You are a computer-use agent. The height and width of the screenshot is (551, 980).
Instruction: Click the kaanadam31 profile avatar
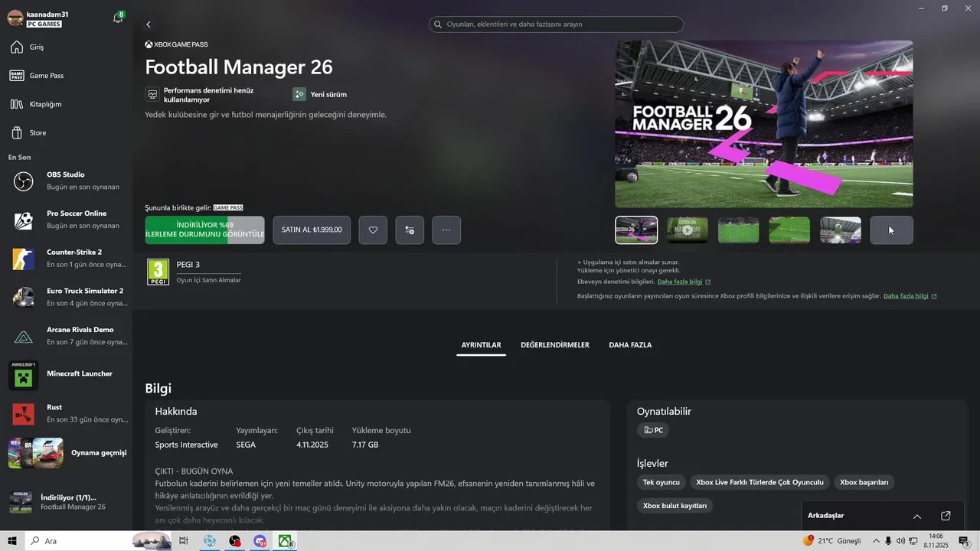click(x=15, y=18)
